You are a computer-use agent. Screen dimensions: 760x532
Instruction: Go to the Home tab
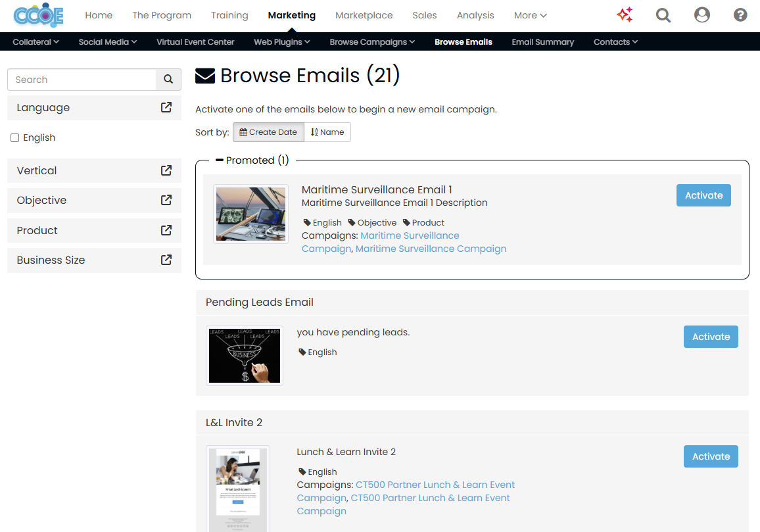coord(99,16)
